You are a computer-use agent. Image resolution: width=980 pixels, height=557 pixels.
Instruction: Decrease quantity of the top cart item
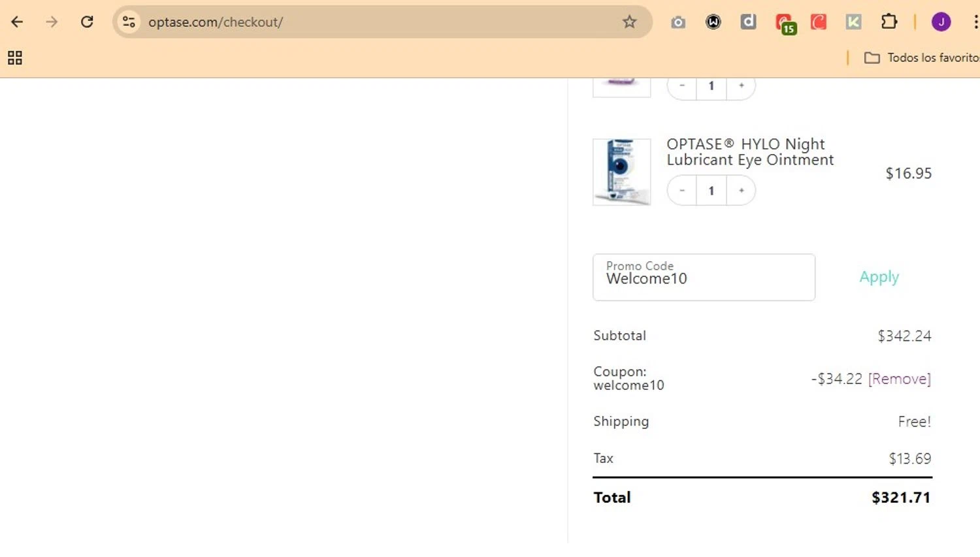click(x=682, y=86)
